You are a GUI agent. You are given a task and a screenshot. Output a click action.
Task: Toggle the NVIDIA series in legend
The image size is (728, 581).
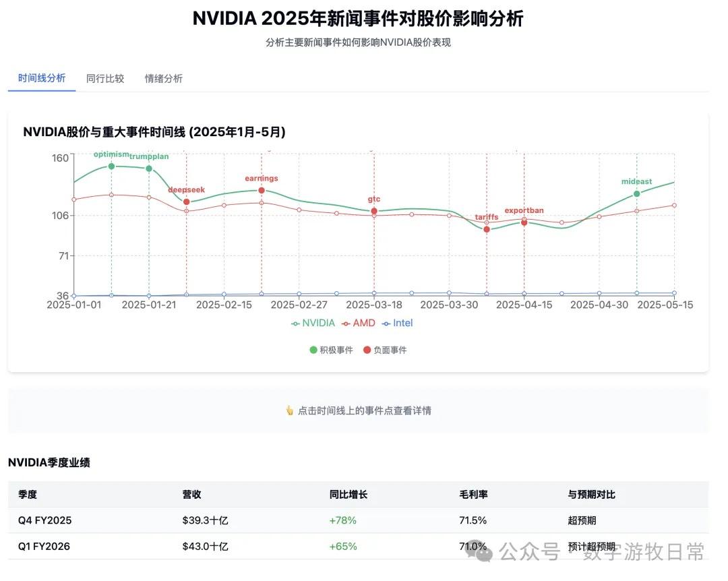coord(313,323)
